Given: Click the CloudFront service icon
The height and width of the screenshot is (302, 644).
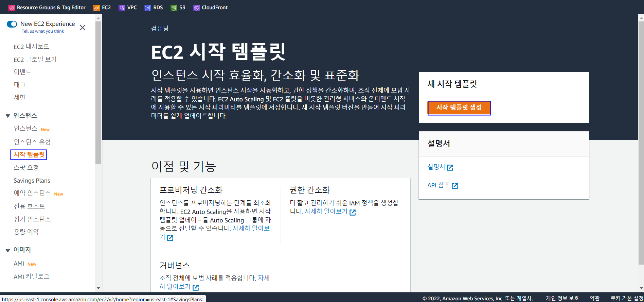Looking at the screenshot, I should 196,7.
